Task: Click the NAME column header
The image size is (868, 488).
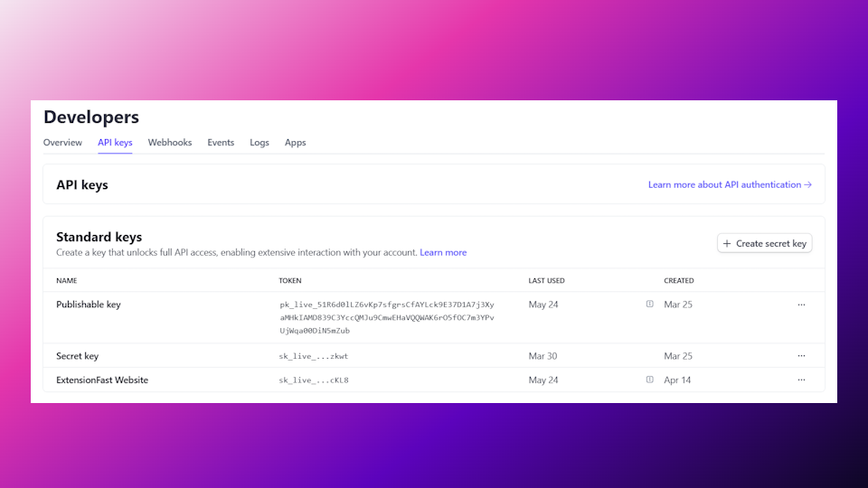Action: [x=66, y=280]
